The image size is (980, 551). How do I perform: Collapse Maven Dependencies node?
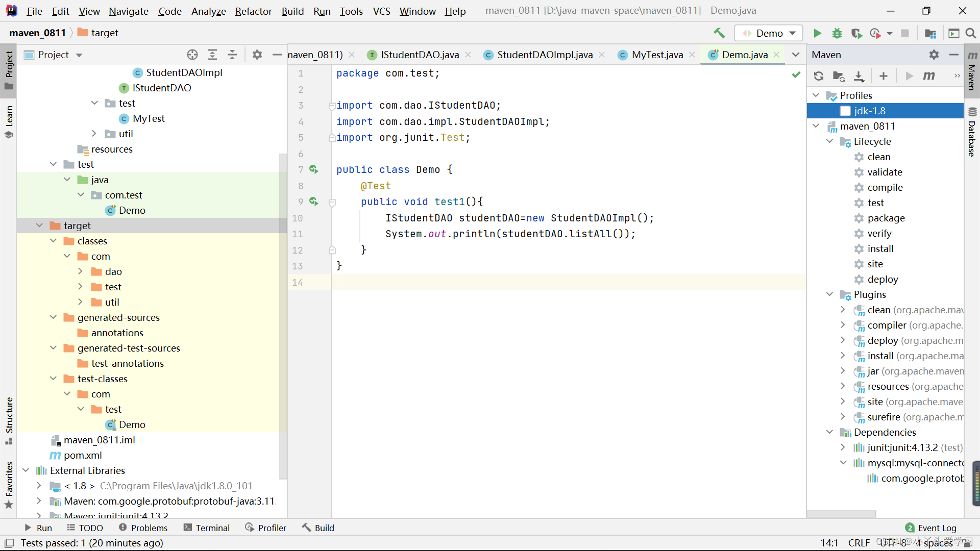click(x=830, y=432)
